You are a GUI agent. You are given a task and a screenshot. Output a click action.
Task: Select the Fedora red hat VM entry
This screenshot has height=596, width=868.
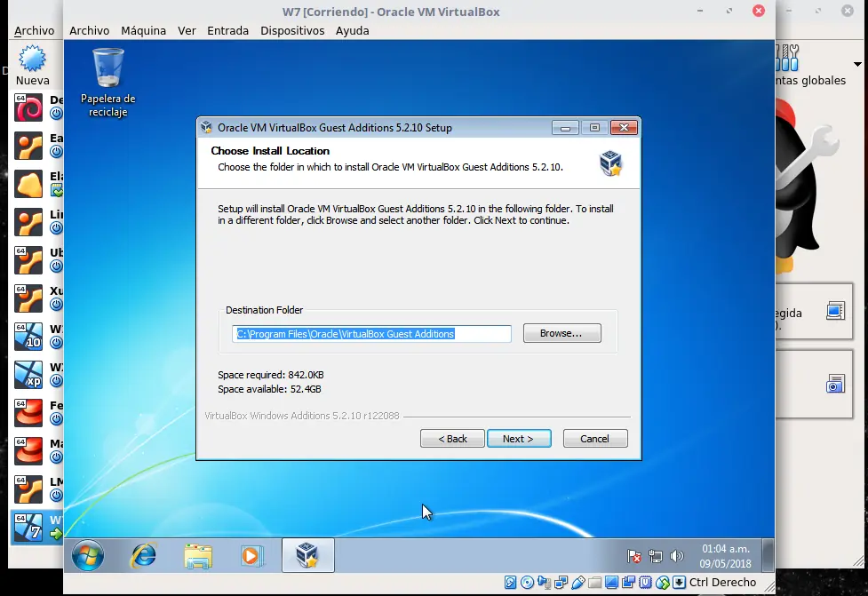(x=36, y=413)
